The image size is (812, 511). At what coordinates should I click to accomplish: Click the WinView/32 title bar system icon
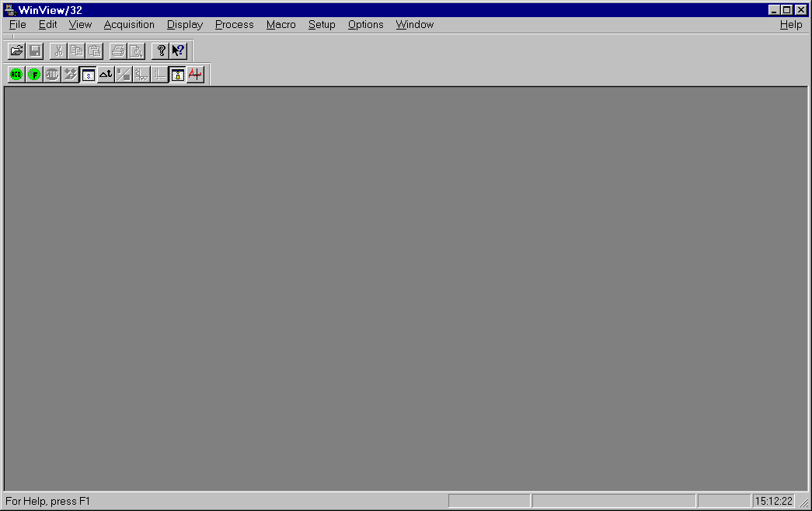(10, 10)
